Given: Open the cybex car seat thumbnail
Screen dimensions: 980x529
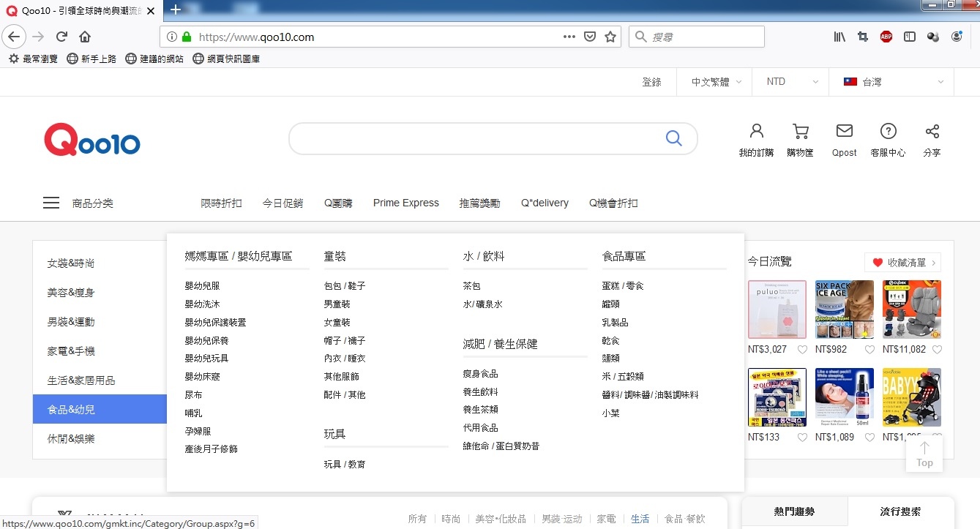Looking at the screenshot, I should tap(912, 309).
